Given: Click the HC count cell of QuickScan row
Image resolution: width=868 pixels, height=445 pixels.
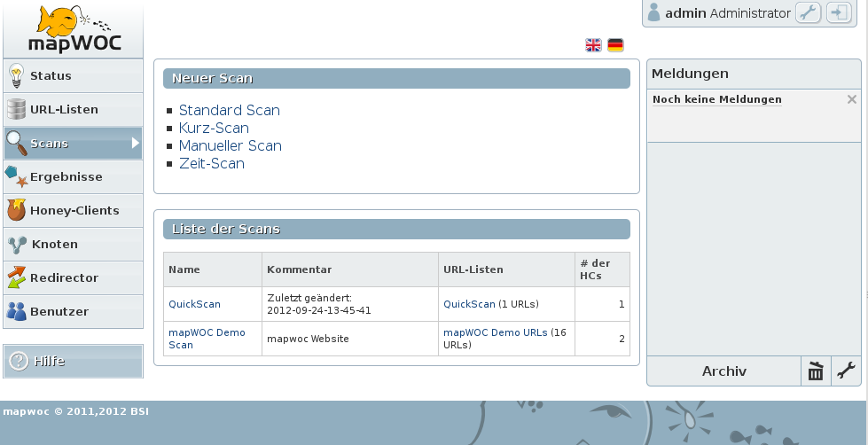Looking at the screenshot, I should pyautogui.click(x=602, y=304).
